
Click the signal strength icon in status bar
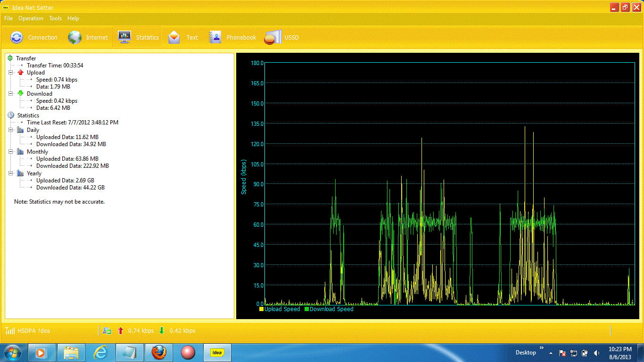[10, 330]
